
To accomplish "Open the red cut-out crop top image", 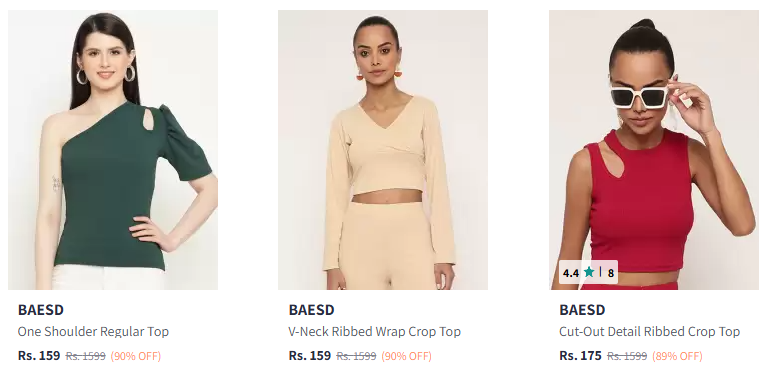I will point(654,150).
